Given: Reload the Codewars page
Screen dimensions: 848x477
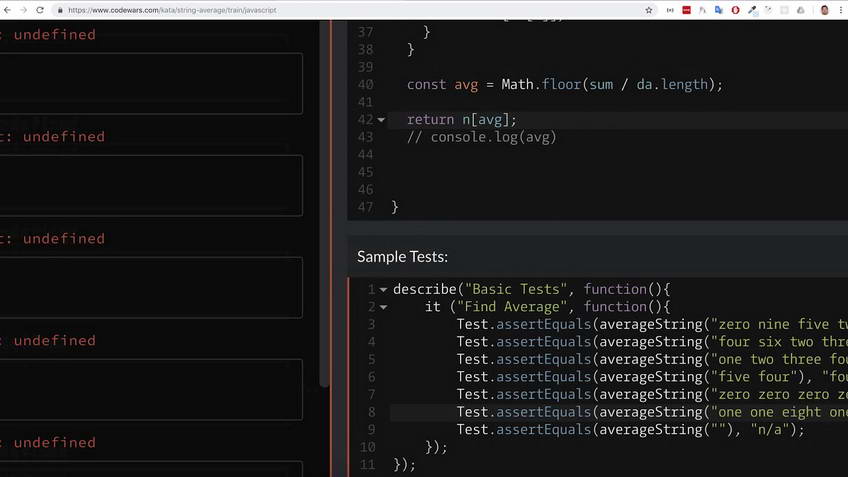Looking at the screenshot, I should pos(40,10).
